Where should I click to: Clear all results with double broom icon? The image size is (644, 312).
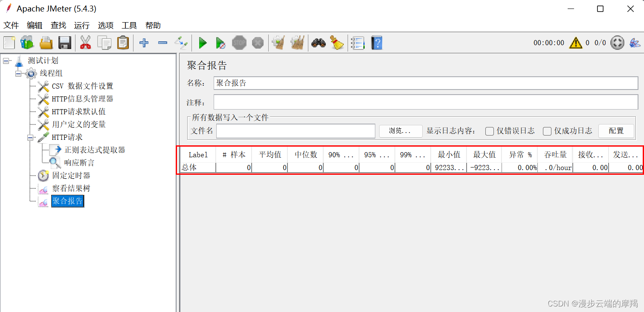pyautogui.click(x=297, y=43)
